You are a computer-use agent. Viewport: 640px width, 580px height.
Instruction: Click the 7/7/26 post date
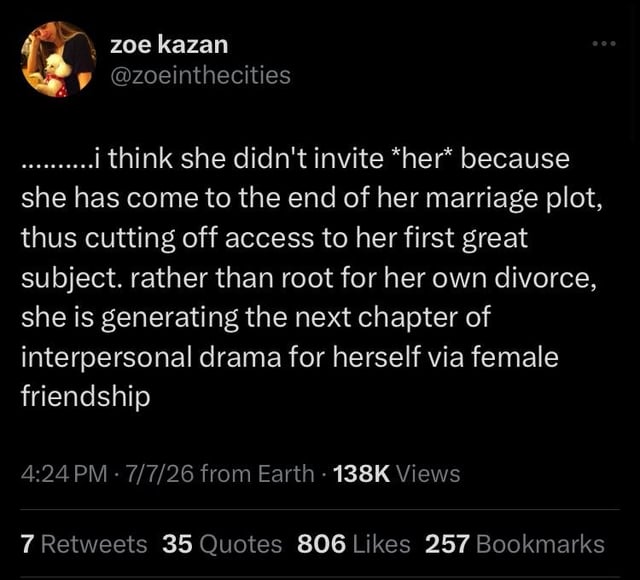tap(160, 474)
